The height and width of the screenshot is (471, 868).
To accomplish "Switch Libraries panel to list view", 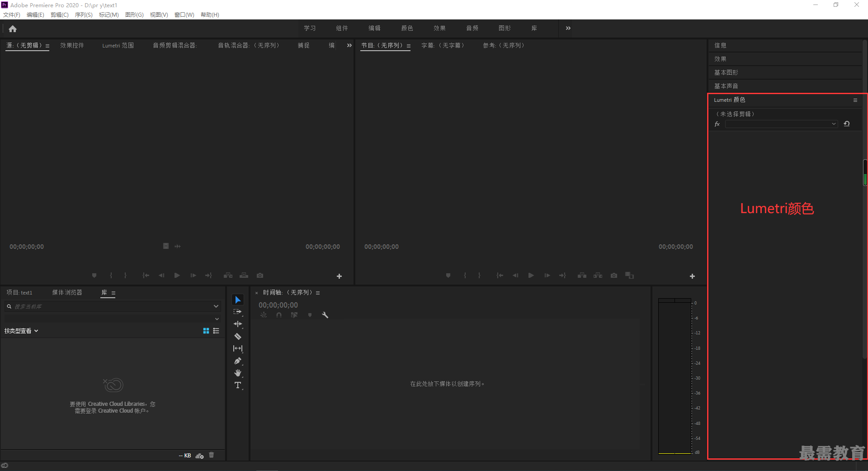I will [216, 331].
